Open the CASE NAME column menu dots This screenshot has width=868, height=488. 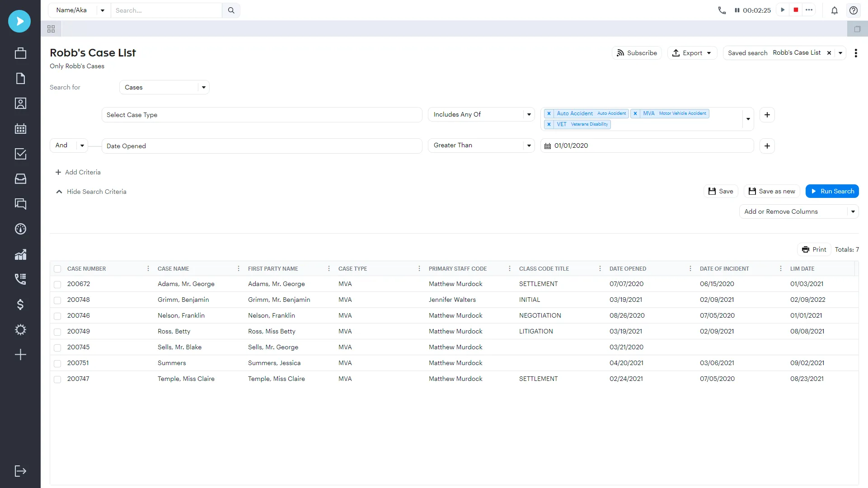pyautogui.click(x=239, y=269)
